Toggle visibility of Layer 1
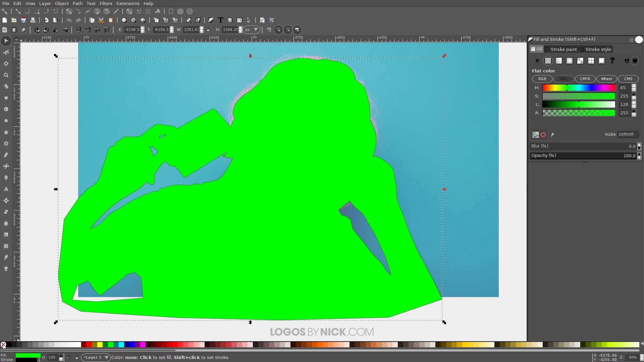The height and width of the screenshot is (362, 644). (69, 357)
